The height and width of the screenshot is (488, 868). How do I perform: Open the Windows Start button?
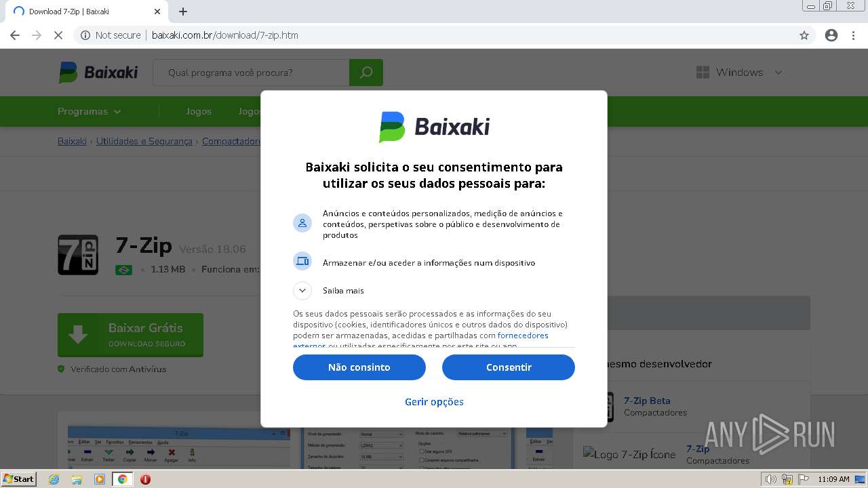(x=19, y=479)
